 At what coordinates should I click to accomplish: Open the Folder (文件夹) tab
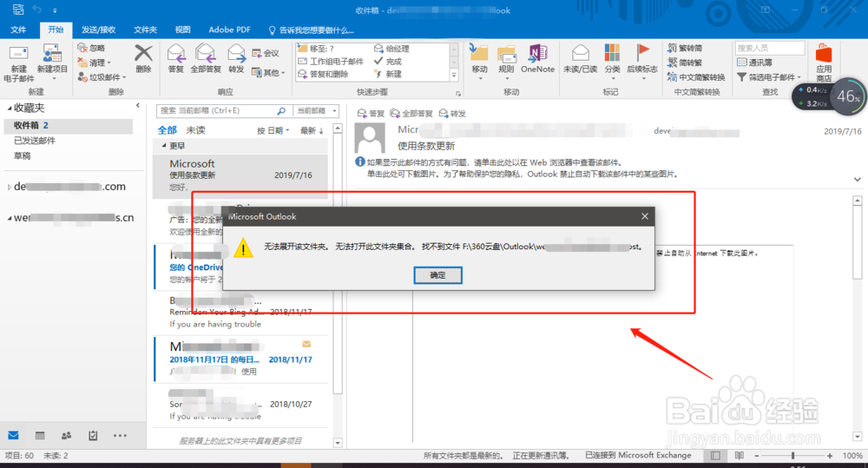click(x=145, y=30)
